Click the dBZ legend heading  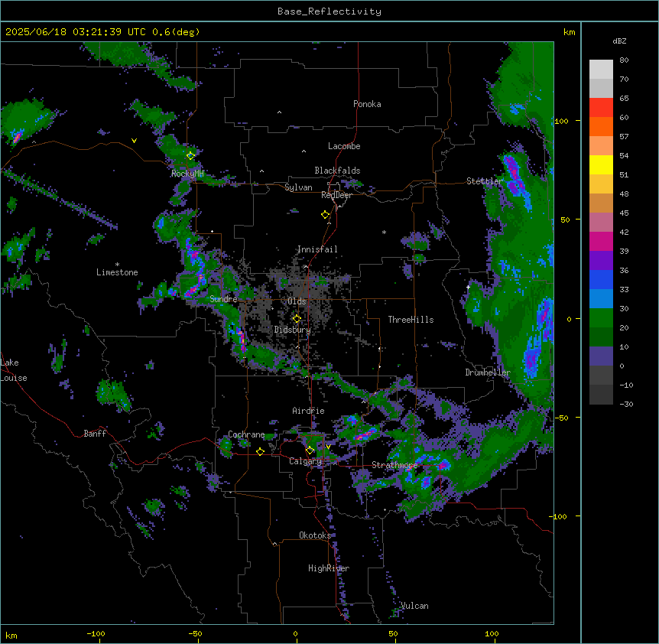(x=619, y=41)
